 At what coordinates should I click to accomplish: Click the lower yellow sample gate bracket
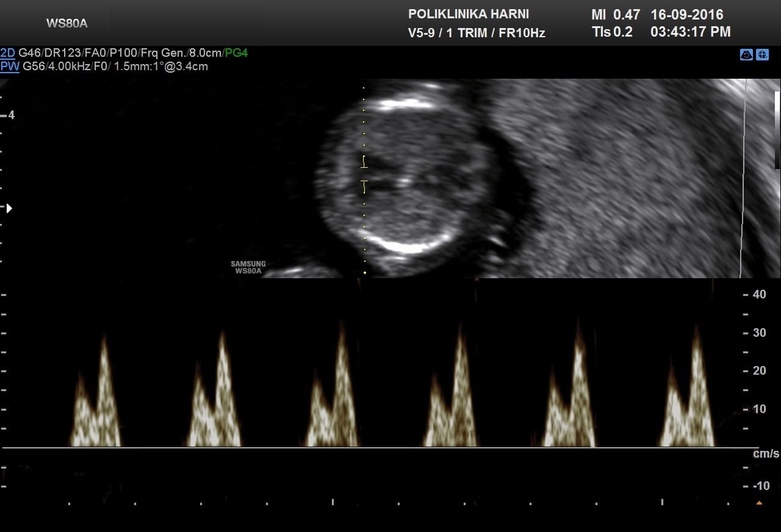point(364,186)
